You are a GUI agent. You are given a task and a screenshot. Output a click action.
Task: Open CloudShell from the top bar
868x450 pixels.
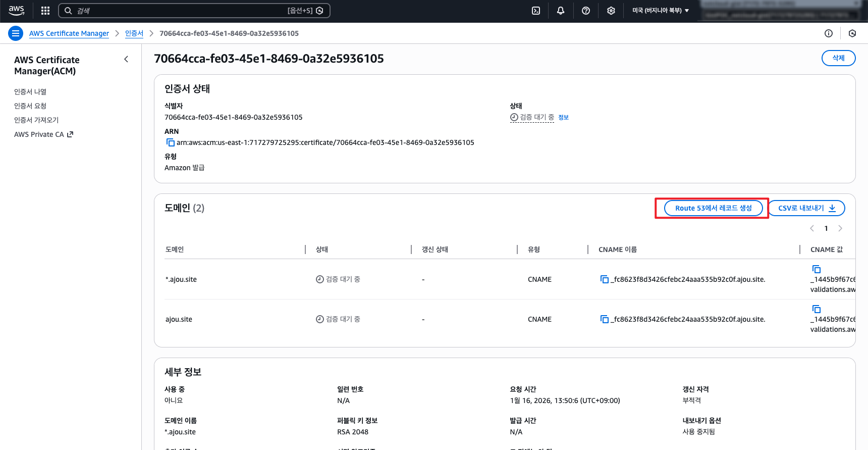[536, 11]
